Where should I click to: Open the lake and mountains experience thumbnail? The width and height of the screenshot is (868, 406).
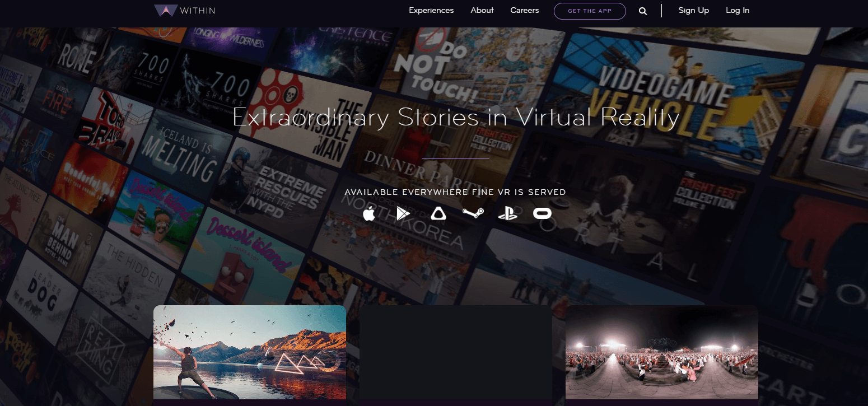250,352
